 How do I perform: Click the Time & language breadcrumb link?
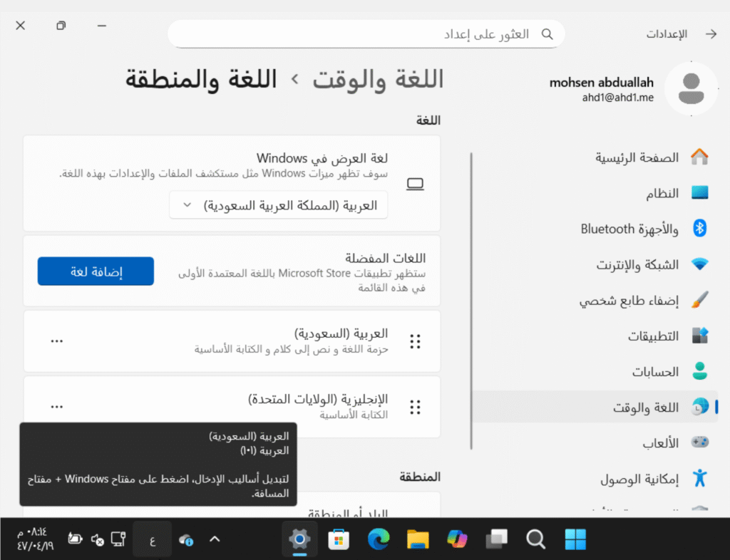click(x=378, y=80)
